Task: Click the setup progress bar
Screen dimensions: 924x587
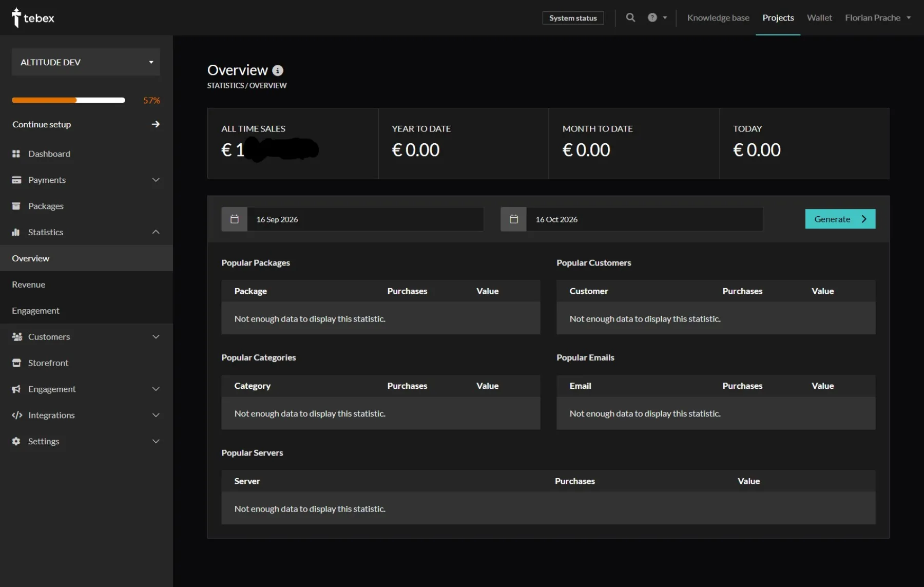Action: (x=68, y=100)
